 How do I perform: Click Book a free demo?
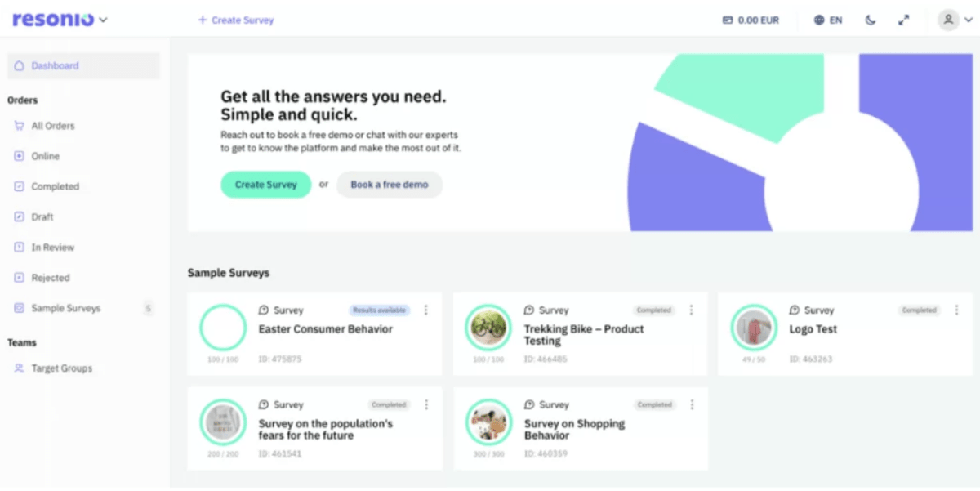tap(390, 185)
